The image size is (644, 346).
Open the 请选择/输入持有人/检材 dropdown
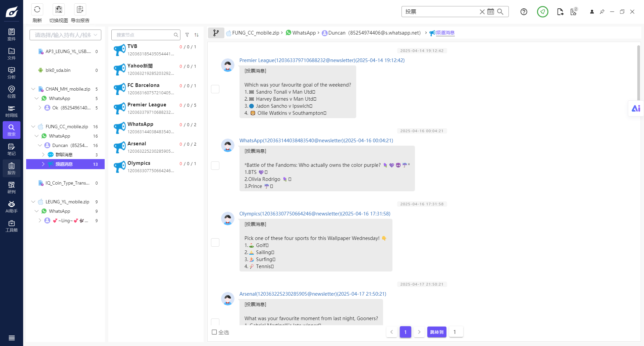(x=65, y=35)
